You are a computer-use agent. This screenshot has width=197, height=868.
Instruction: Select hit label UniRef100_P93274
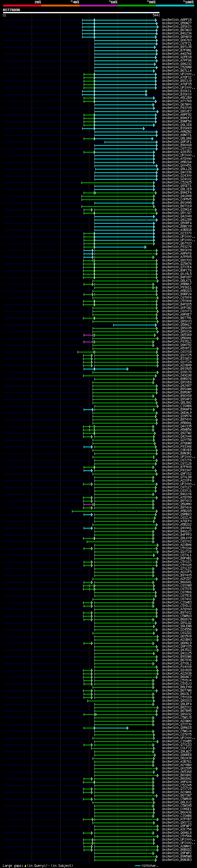tap(177, 247)
